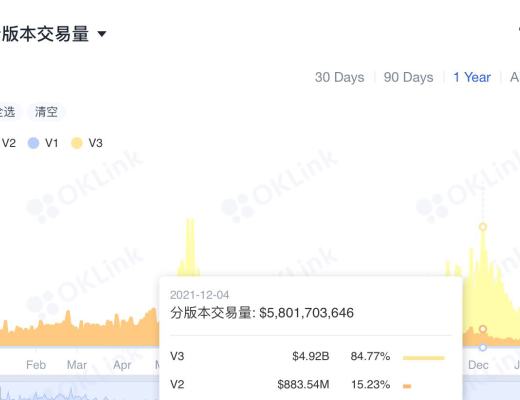Toggle the V1 series legend

43,143
